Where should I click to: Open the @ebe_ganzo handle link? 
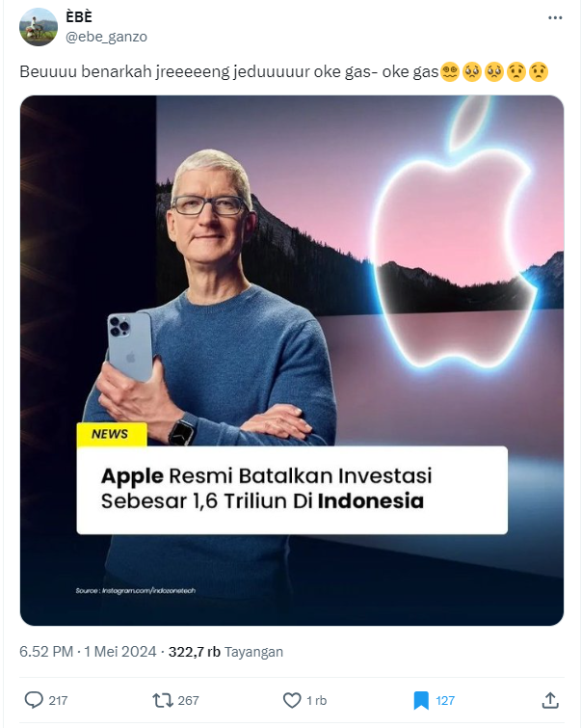point(106,37)
